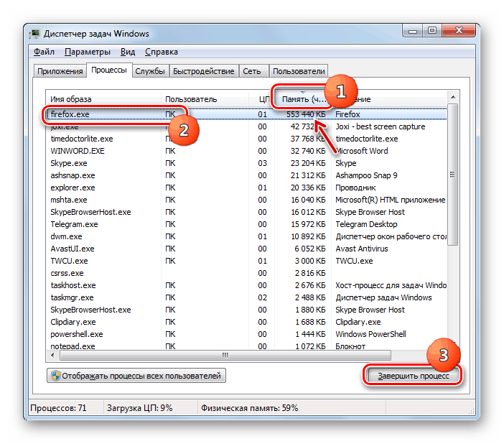
Task: Click the Проводник description cell
Action: pos(355,188)
